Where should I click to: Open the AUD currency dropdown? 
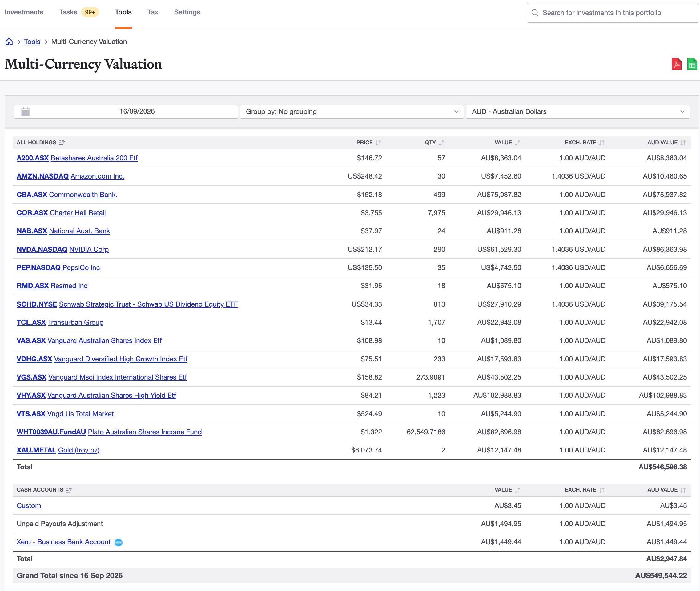(x=578, y=111)
